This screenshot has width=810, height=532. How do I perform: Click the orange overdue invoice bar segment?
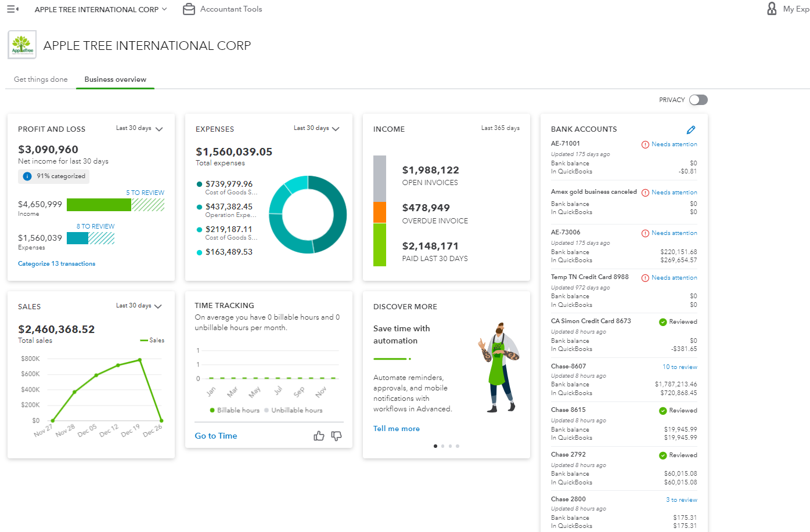(380, 212)
